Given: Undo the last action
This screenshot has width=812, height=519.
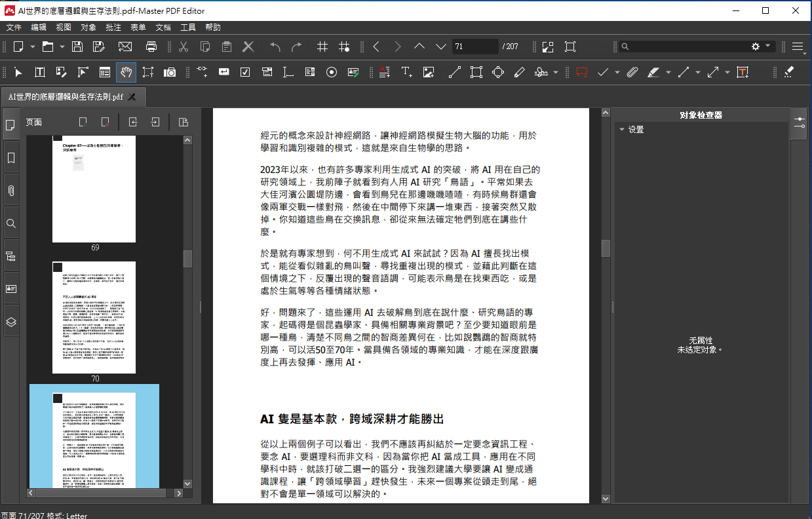Looking at the screenshot, I should tap(275, 47).
